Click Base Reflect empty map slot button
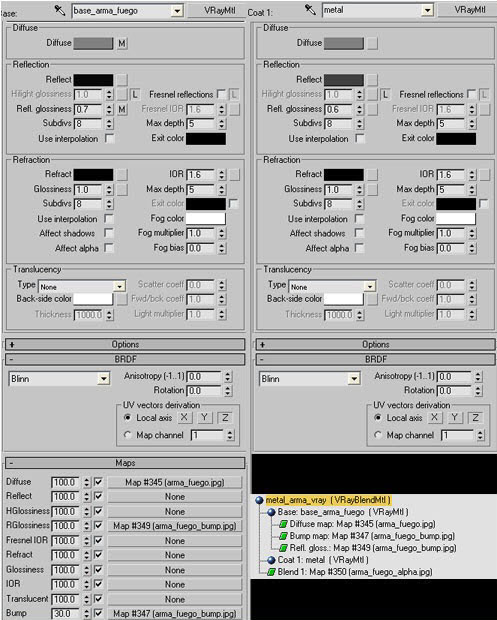Image resolution: width=497 pixels, height=620 pixels. click(122, 80)
